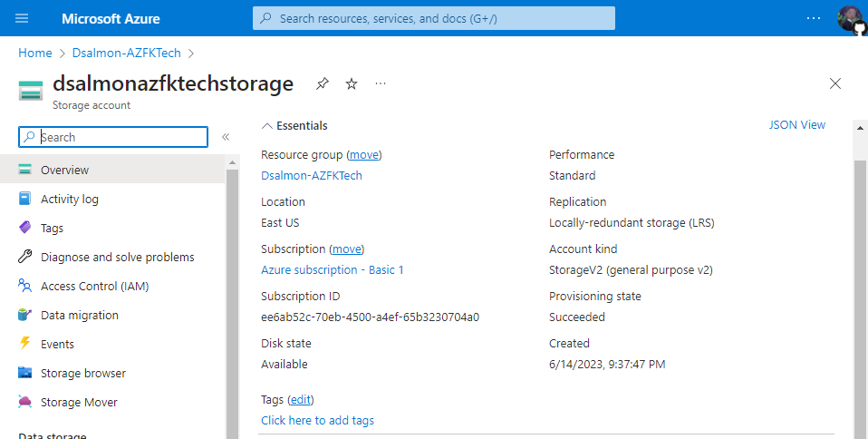Click the Data migration bucket icon
The height and width of the screenshot is (439, 868).
pos(24,315)
